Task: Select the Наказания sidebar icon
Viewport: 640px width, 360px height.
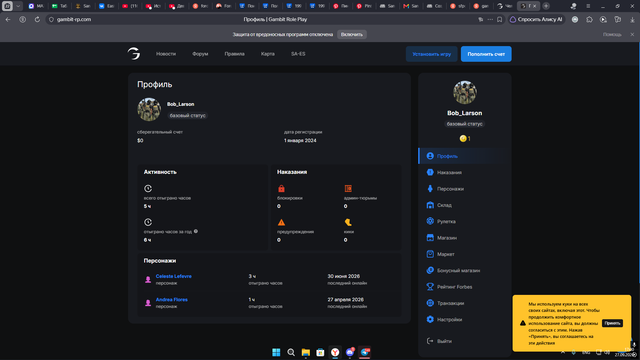Action: tap(430, 172)
